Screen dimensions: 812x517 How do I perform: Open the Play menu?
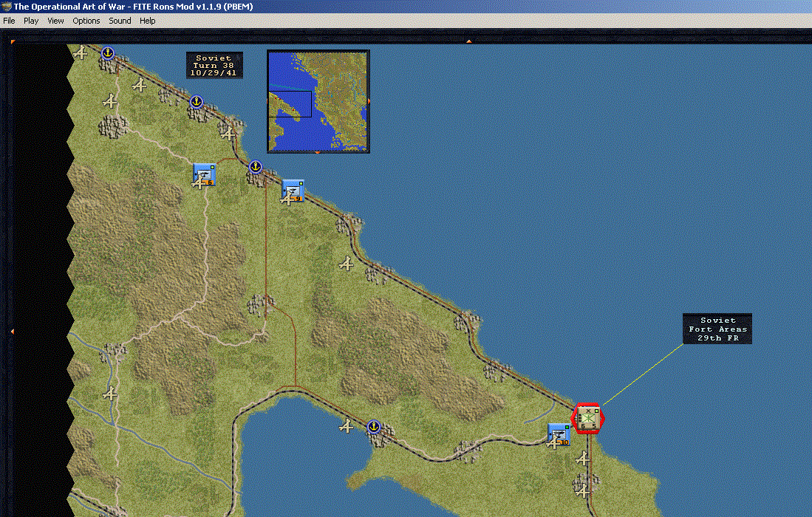(31, 21)
